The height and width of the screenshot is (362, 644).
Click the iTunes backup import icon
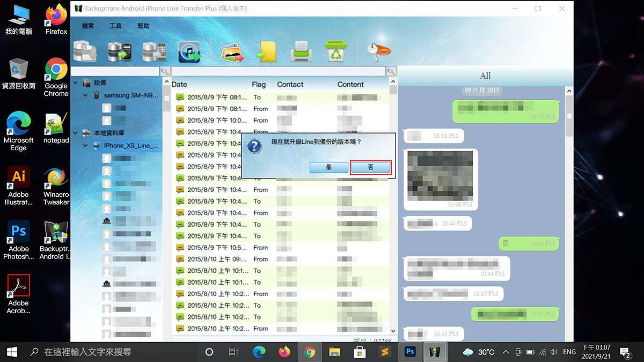[189, 51]
